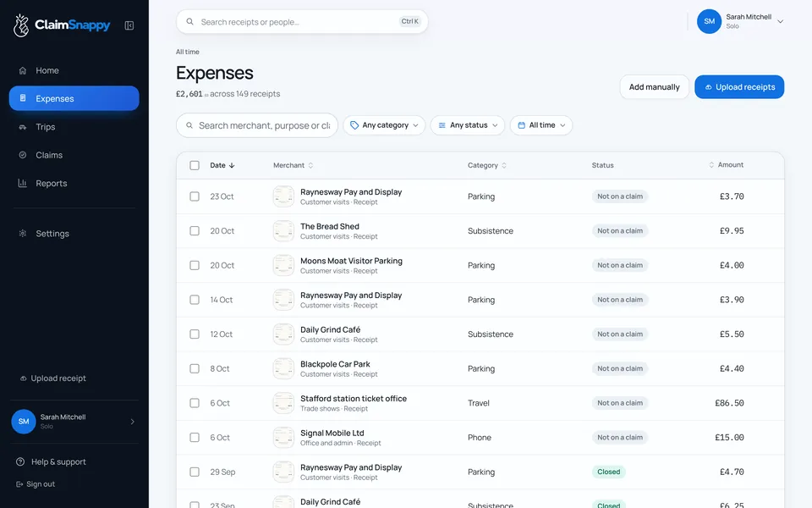
Task: Click the Upload receipts button
Action: click(739, 87)
